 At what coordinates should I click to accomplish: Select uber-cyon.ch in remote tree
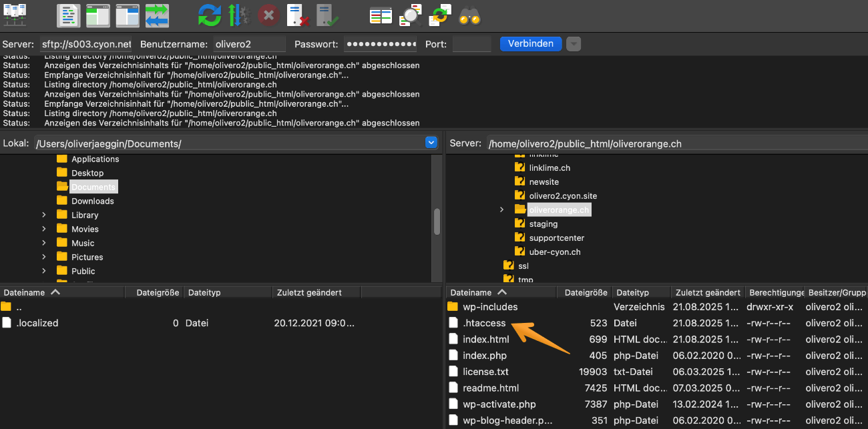click(x=555, y=252)
